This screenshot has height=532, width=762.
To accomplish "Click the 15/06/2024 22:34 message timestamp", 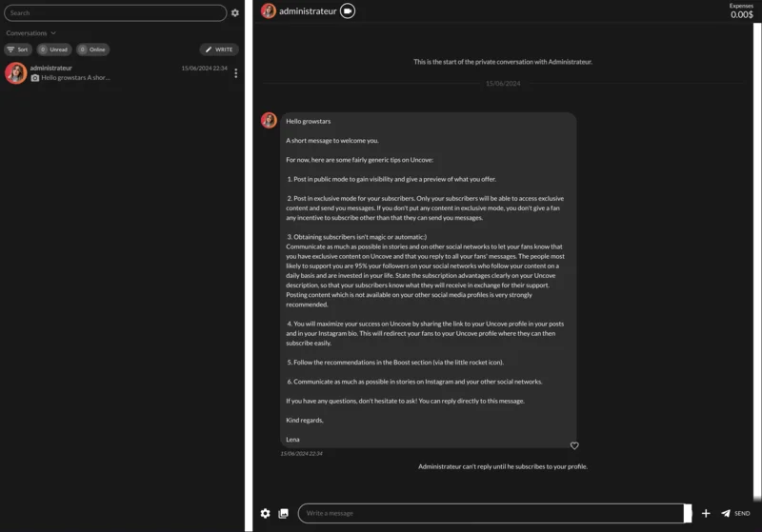I will click(301, 453).
